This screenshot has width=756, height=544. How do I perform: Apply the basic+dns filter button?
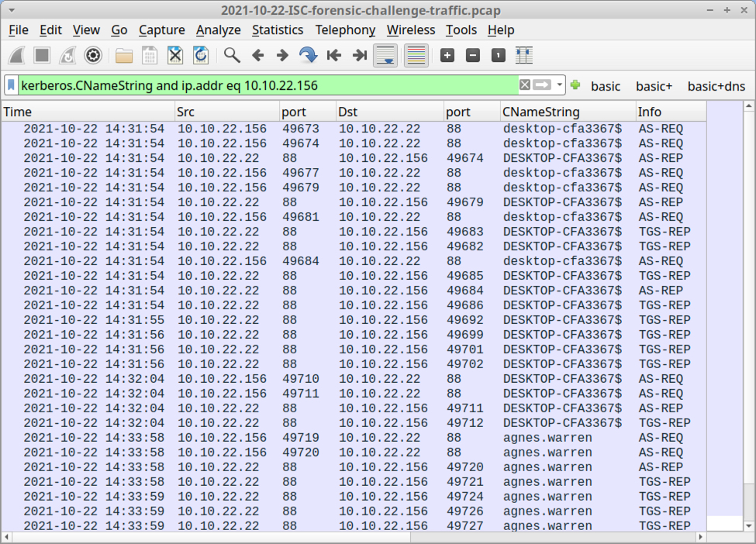pyautogui.click(x=716, y=86)
